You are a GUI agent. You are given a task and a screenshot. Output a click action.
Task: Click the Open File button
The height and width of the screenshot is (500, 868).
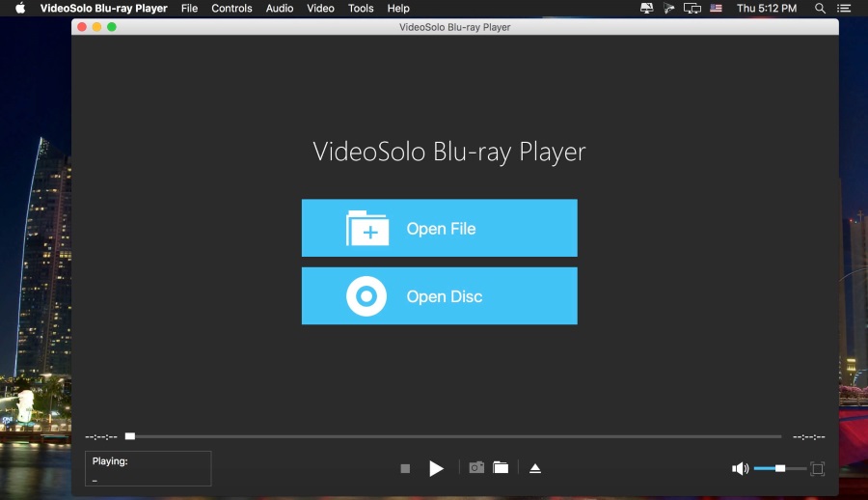[x=439, y=228]
